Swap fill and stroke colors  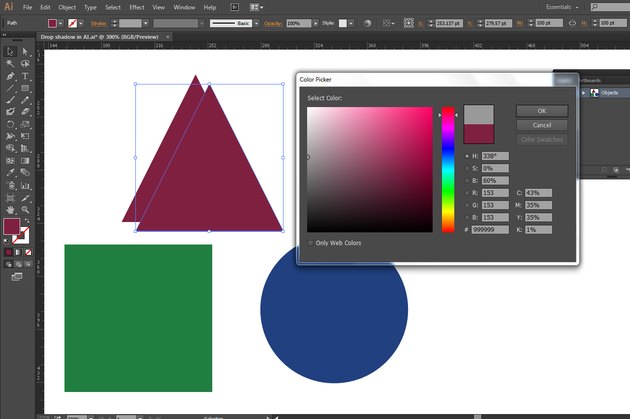tap(27, 221)
